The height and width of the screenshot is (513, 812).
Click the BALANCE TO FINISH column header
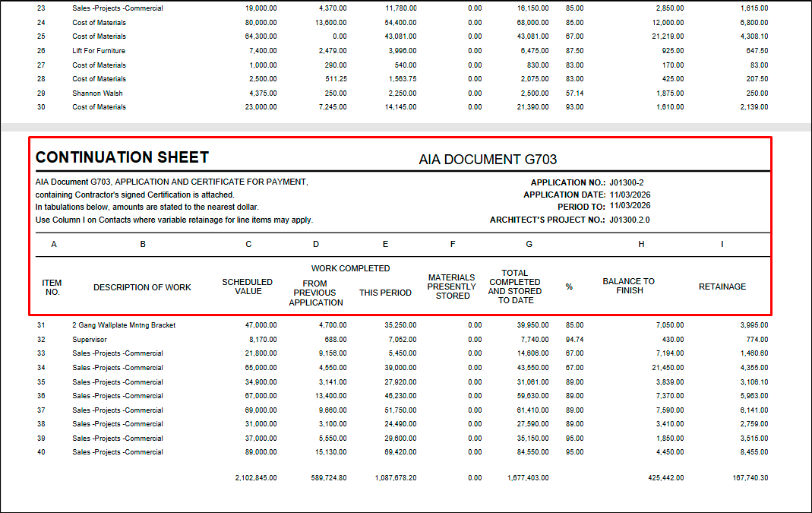(628, 286)
